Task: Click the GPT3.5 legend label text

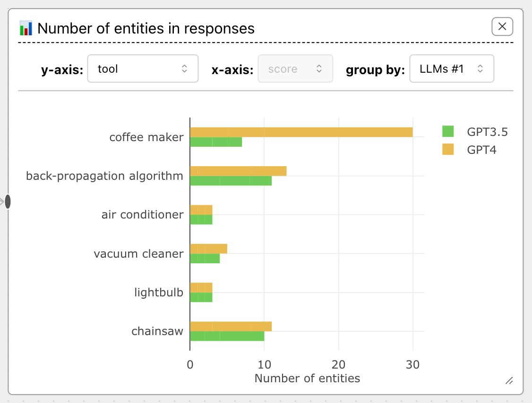Action: point(487,132)
